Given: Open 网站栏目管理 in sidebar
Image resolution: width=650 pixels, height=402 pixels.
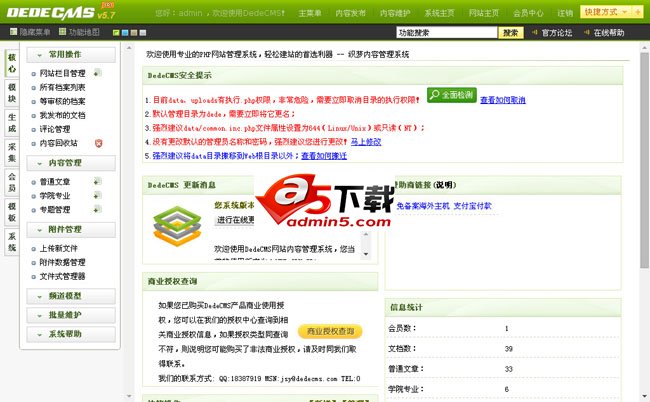Looking at the screenshot, I should (x=62, y=74).
